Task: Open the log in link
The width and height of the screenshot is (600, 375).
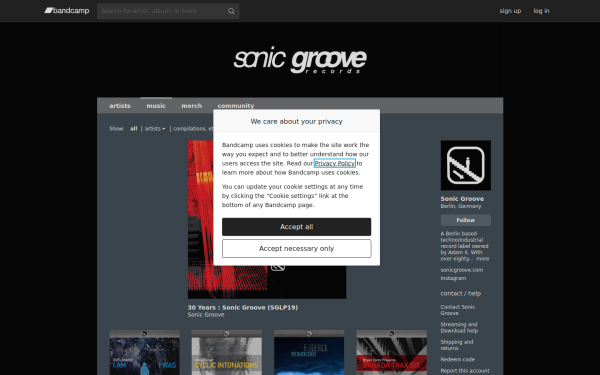Action: coord(541,11)
